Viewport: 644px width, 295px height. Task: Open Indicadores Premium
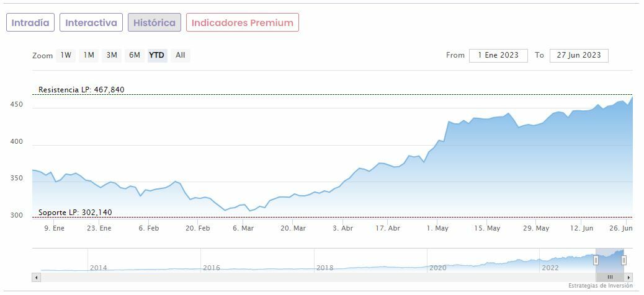(x=243, y=22)
